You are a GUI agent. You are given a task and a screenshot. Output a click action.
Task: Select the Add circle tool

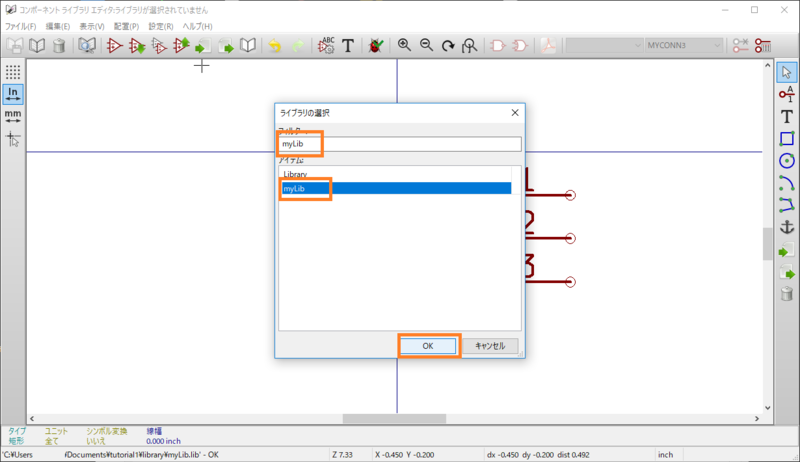786,161
